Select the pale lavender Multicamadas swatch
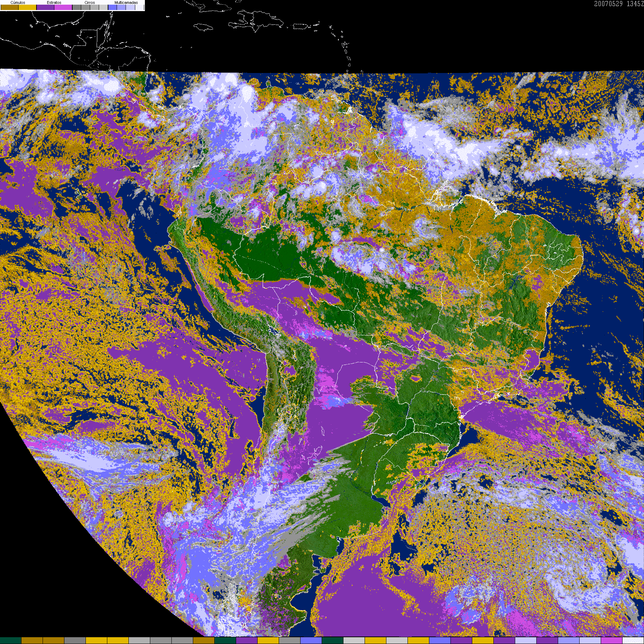The height and width of the screenshot is (644, 644). pyautogui.click(x=130, y=7)
